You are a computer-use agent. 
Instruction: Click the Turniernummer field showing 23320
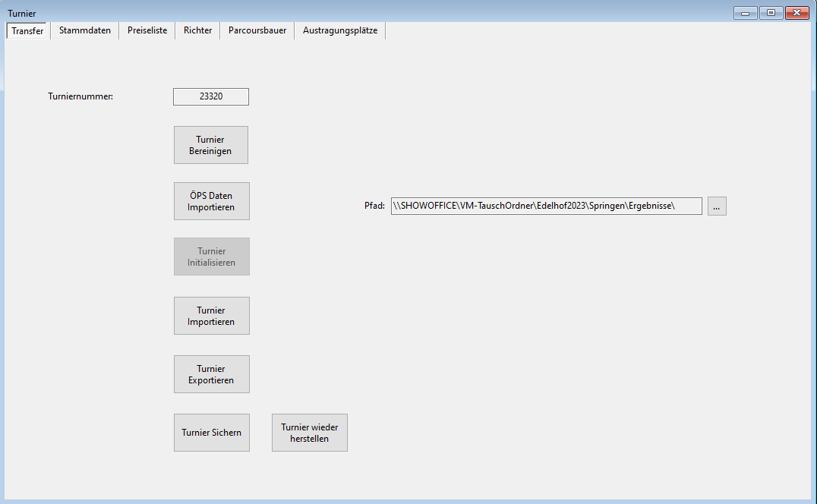(211, 96)
